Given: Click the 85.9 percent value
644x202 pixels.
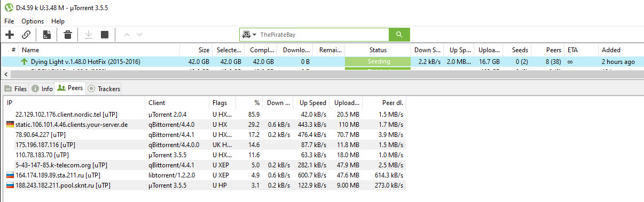Looking at the screenshot, I should click(254, 115).
